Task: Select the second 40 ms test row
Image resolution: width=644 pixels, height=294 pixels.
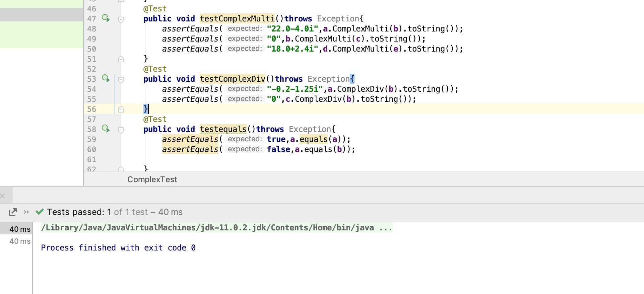Action: (16, 241)
